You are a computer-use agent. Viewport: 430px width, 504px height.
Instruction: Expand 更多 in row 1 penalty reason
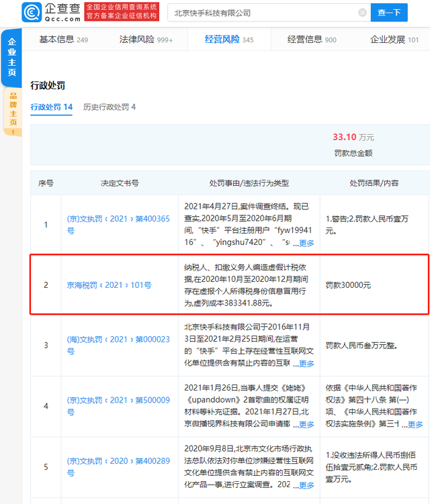point(306,243)
